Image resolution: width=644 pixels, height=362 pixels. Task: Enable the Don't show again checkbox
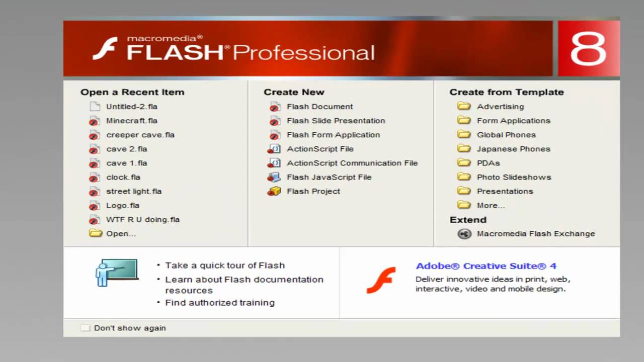(86, 328)
